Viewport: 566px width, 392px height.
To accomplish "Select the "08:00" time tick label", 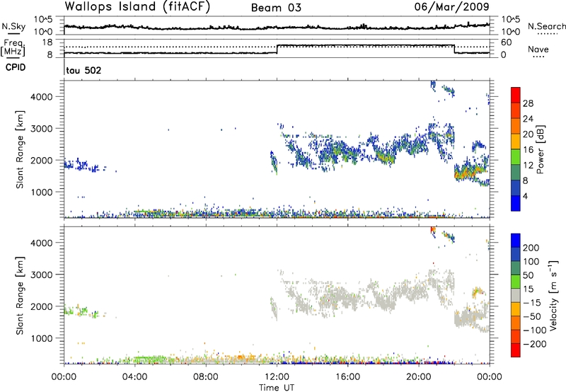I will [206, 376].
